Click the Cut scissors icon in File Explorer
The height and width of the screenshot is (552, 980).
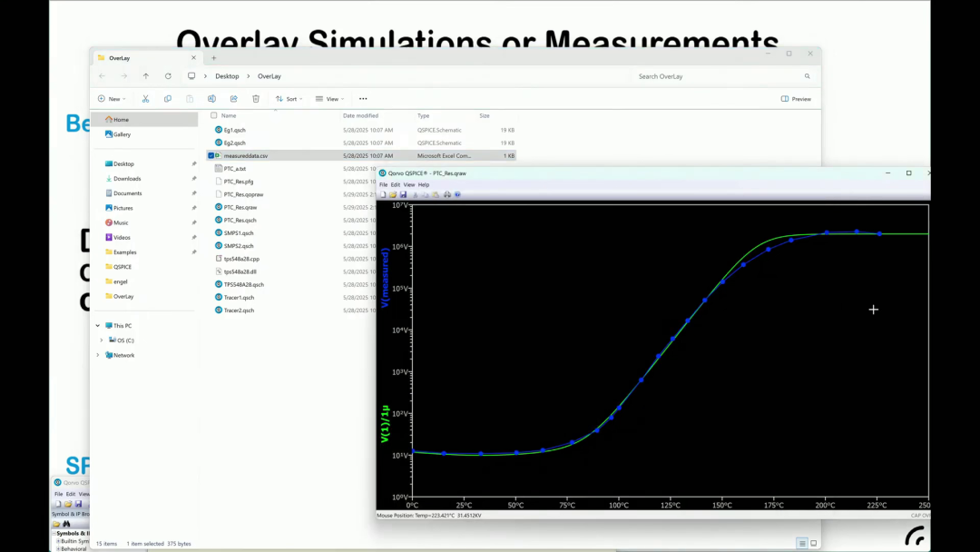click(x=145, y=99)
